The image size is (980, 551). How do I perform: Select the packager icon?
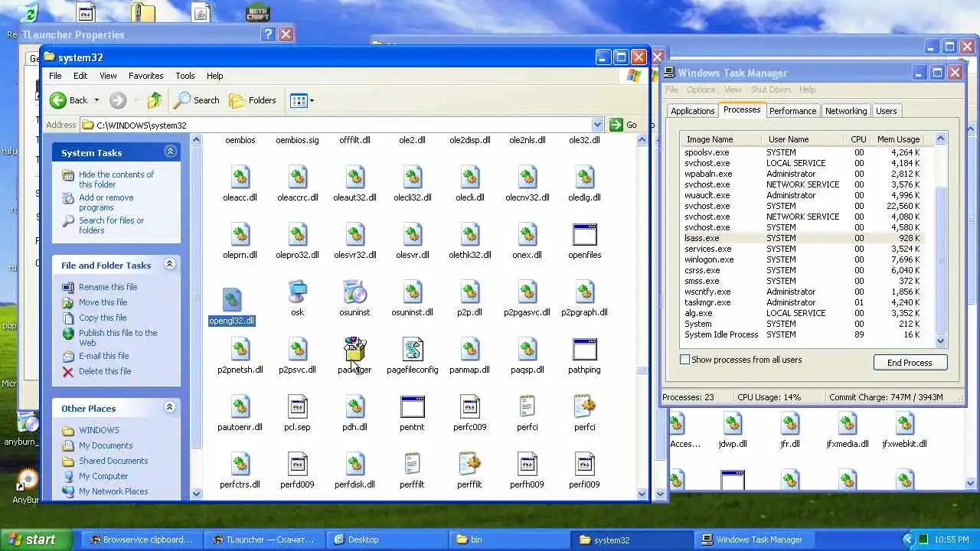(354, 350)
